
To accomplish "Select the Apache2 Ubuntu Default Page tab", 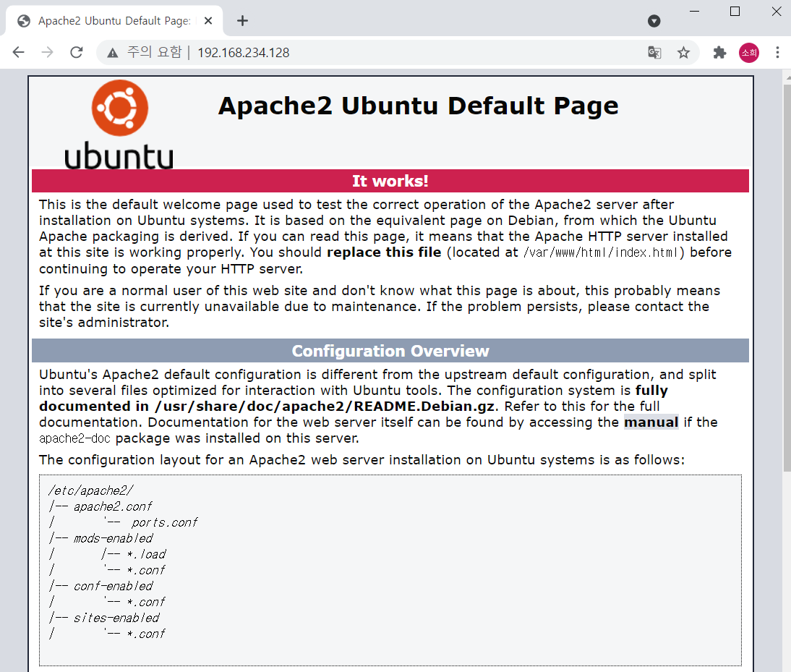I will [x=114, y=21].
